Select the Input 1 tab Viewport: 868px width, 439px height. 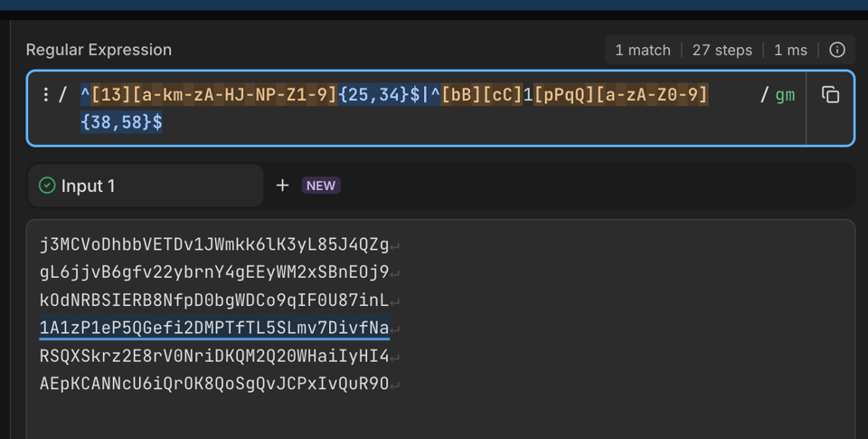146,186
